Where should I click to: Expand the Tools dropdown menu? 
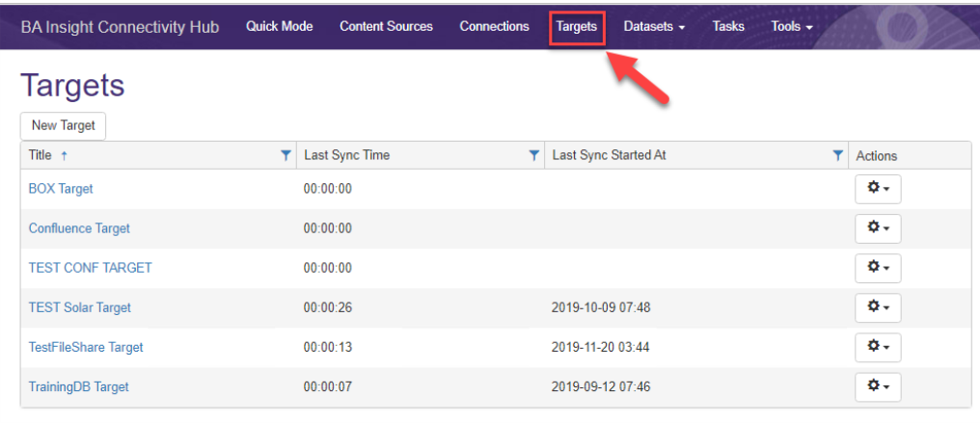(x=791, y=27)
